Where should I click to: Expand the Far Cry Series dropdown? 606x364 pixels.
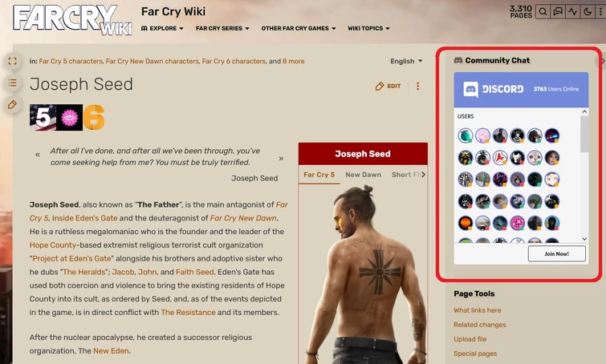(222, 28)
